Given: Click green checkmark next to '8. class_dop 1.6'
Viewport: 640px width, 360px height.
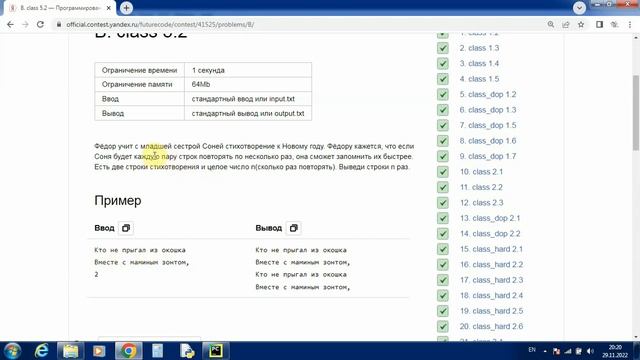Looking at the screenshot, I should click(x=443, y=141).
